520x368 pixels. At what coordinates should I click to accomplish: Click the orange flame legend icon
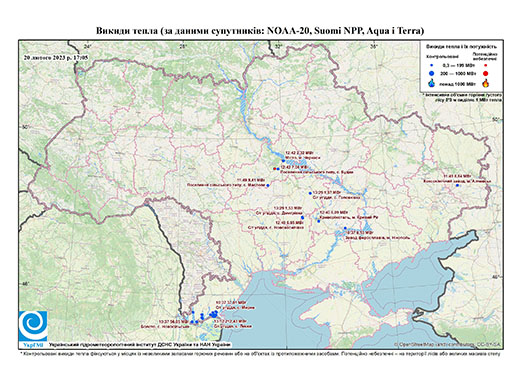coord(486,83)
